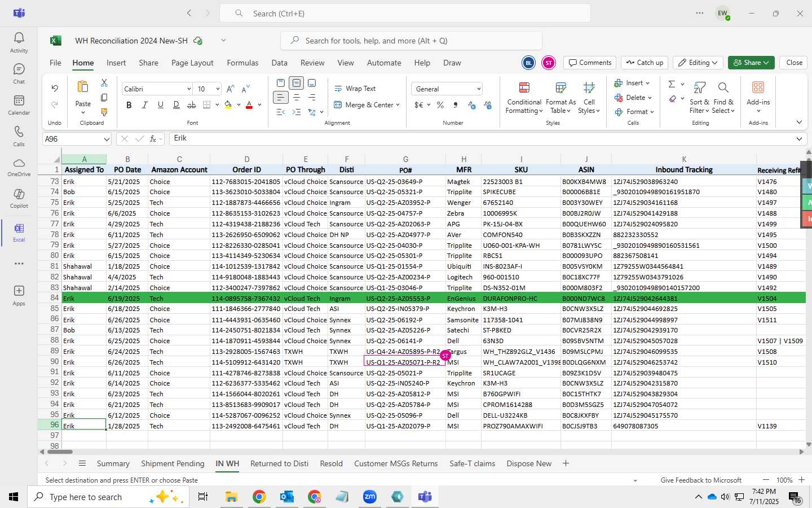
Task: Click the Undo arrow in the ribbon
Action: tap(55, 88)
